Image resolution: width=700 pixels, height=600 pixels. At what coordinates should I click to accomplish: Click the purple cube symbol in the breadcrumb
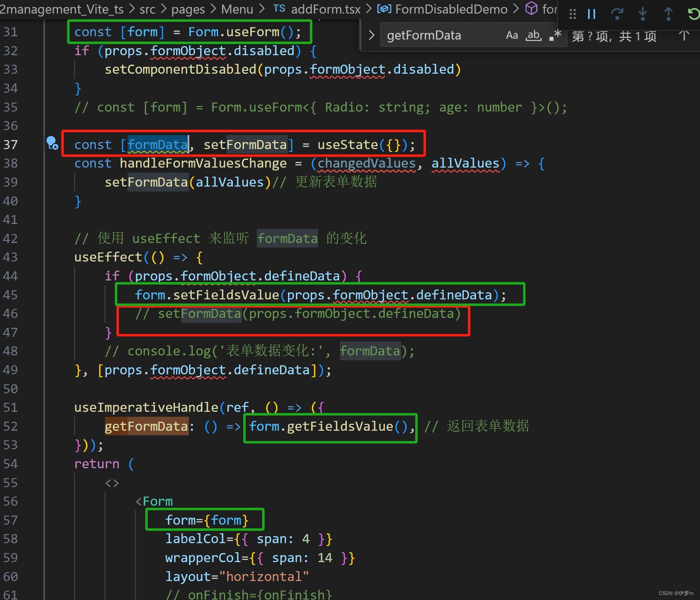(531, 8)
